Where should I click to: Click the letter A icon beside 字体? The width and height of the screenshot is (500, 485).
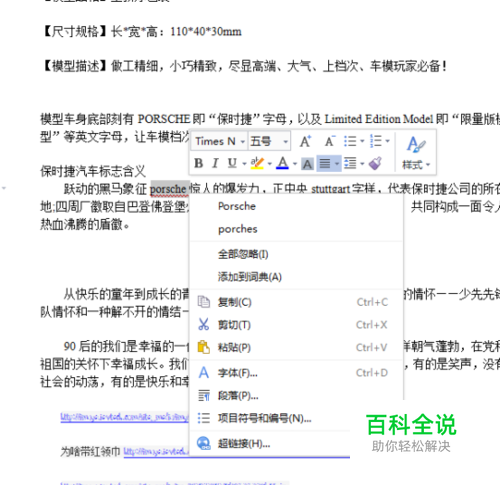pos(204,372)
